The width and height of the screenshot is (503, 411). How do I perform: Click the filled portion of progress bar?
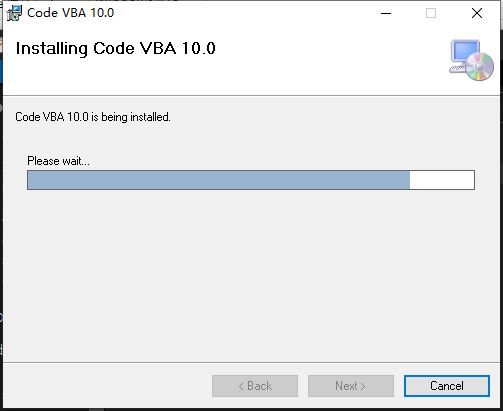coord(219,180)
